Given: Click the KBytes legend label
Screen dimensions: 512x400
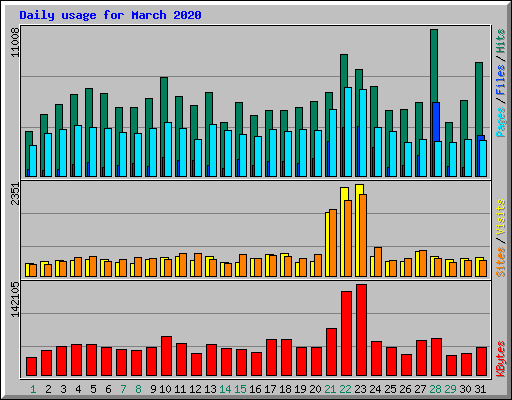Looking at the screenshot, I should coord(500,359).
